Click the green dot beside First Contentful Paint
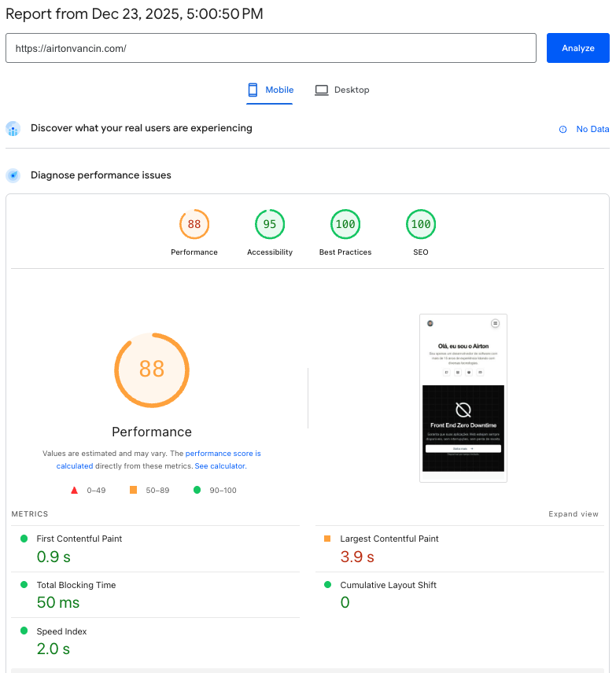 click(24, 539)
